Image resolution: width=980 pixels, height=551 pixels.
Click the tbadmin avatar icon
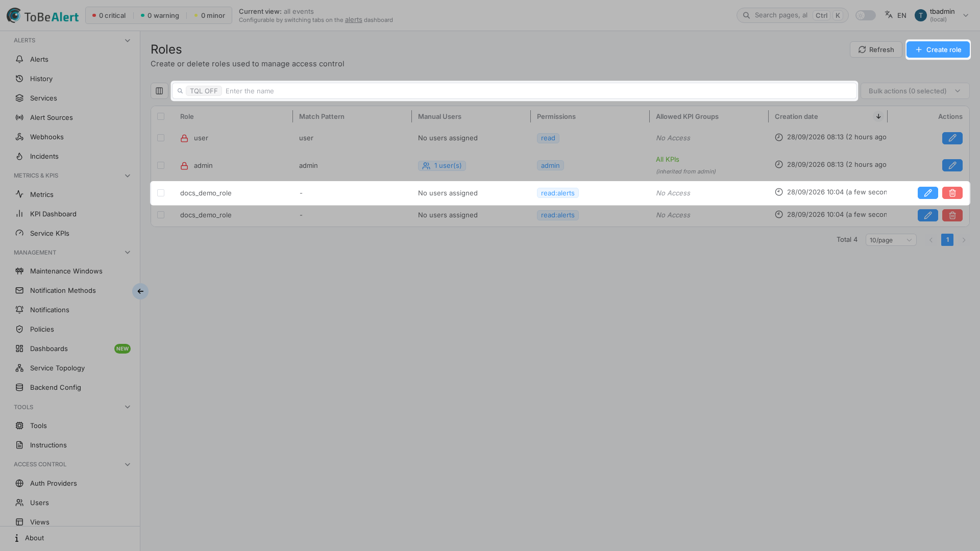pyautogui.click(x=920, y=15)
